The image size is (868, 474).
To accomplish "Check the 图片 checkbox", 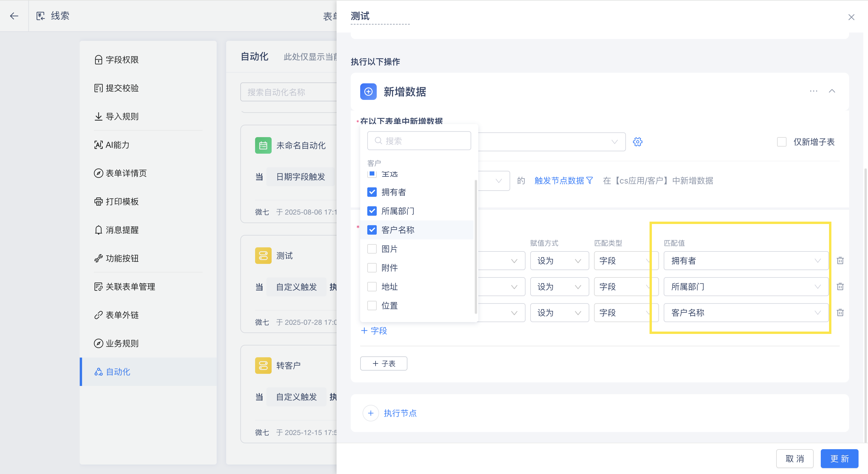I will [x=372, y=249].
